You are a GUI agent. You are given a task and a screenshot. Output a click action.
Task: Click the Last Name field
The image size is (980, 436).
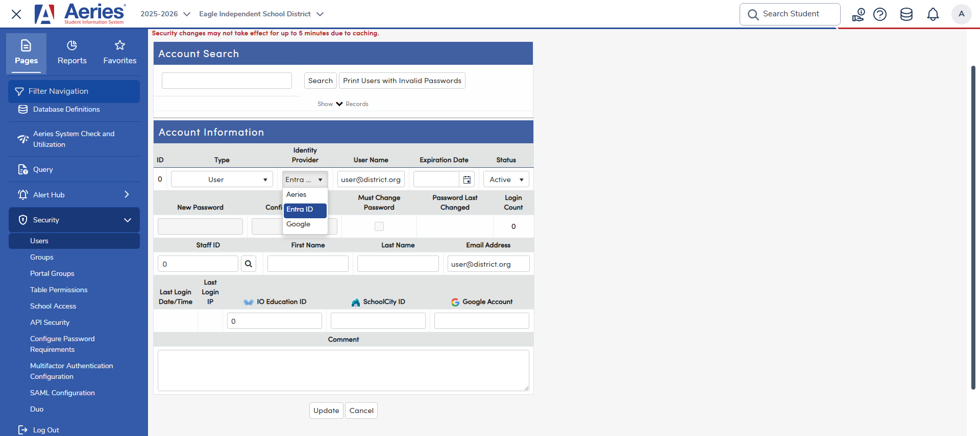click(x=398, y=264)
